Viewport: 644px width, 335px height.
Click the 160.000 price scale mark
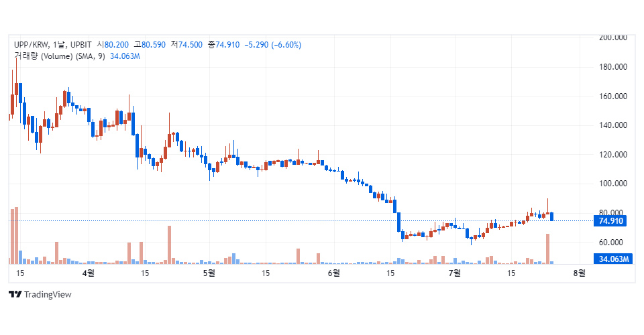[612, 96]
